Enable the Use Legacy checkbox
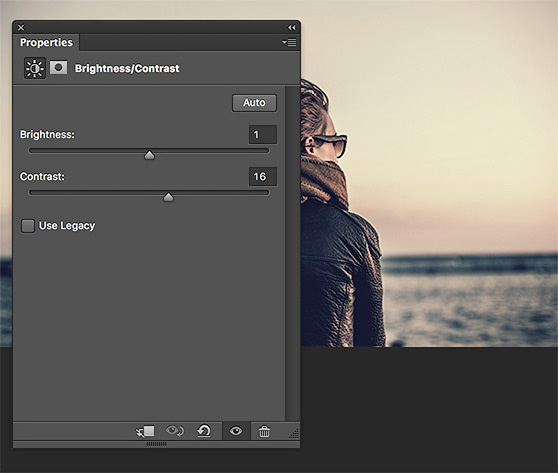 click(28, 226)
